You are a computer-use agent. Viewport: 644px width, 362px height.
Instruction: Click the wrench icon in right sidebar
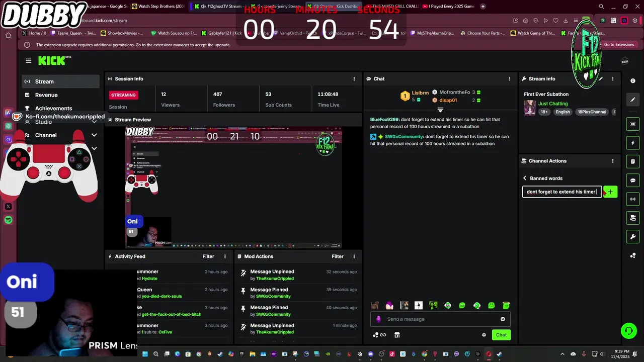(633, 237)
